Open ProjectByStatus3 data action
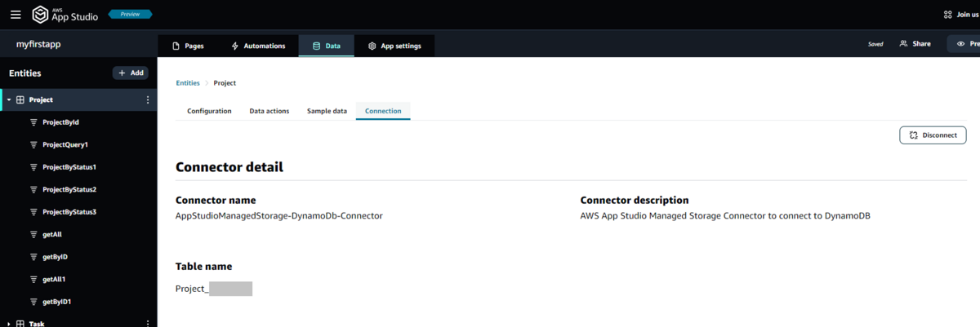The image size is (980, 327). tap(69, 212)
